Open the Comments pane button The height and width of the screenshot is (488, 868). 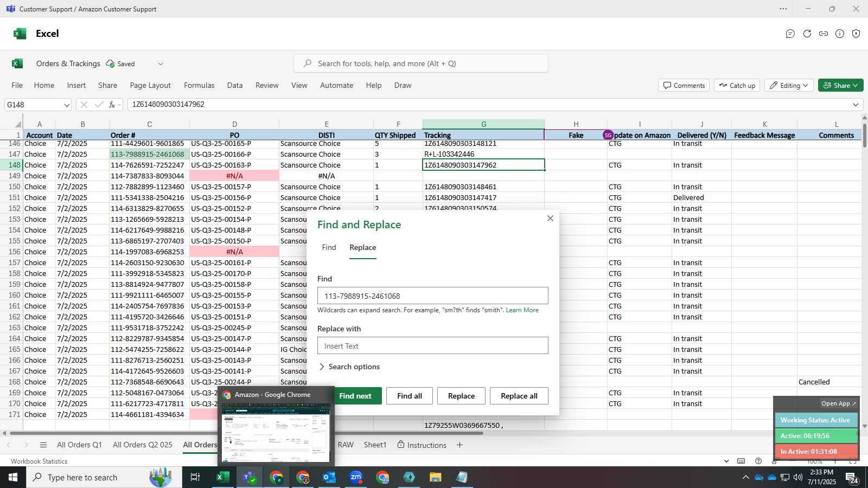tap(684, 85)
